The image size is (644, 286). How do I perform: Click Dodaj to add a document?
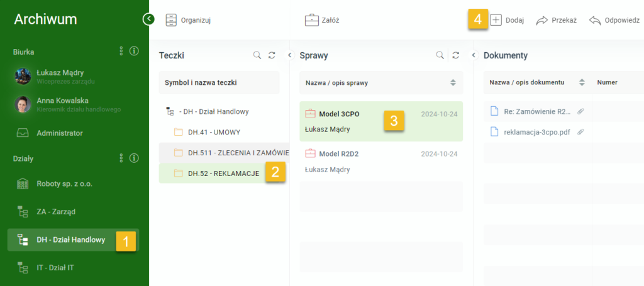click(x=508, y=20)
